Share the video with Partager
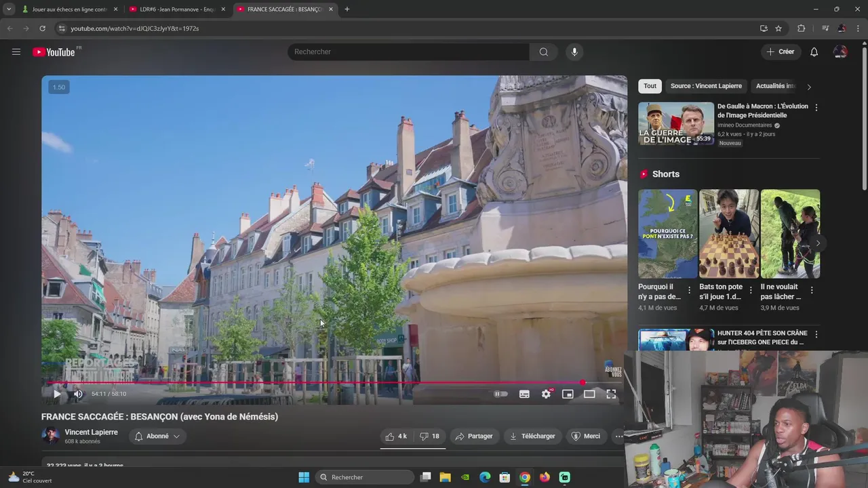Screen dimensions: 868x488 (474, 436)
